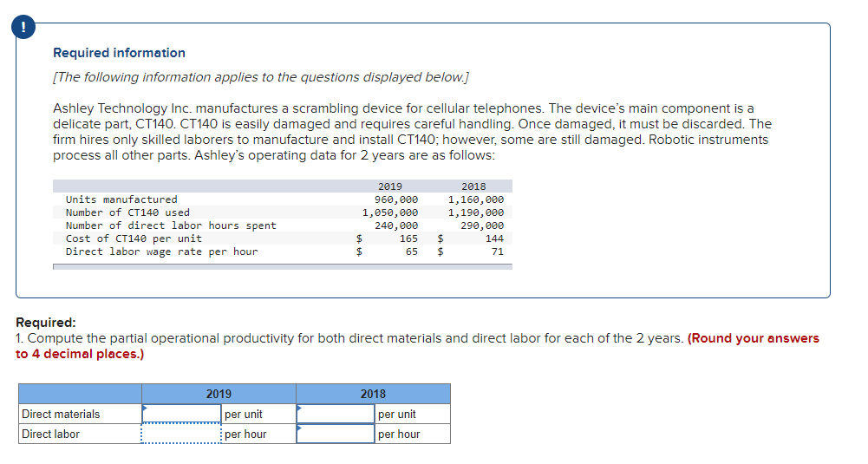Select the 2018 Direct labor input field

click(x=336, y=435)
